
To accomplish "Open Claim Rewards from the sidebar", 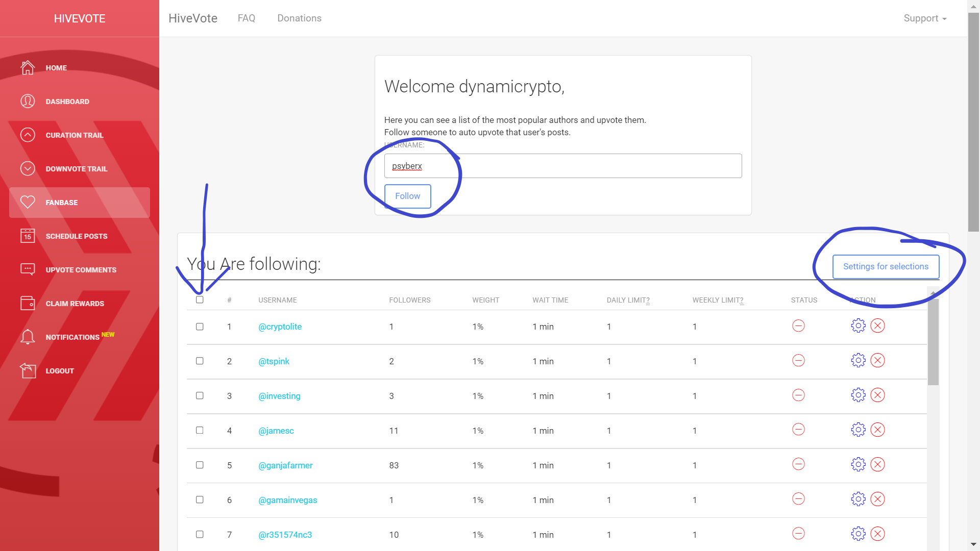I will 80,303.
